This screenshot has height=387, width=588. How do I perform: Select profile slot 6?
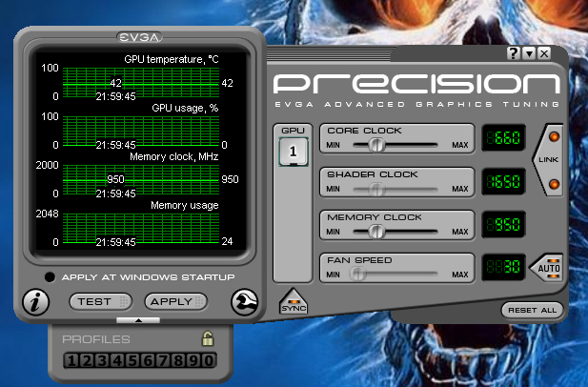pos(148,360)
